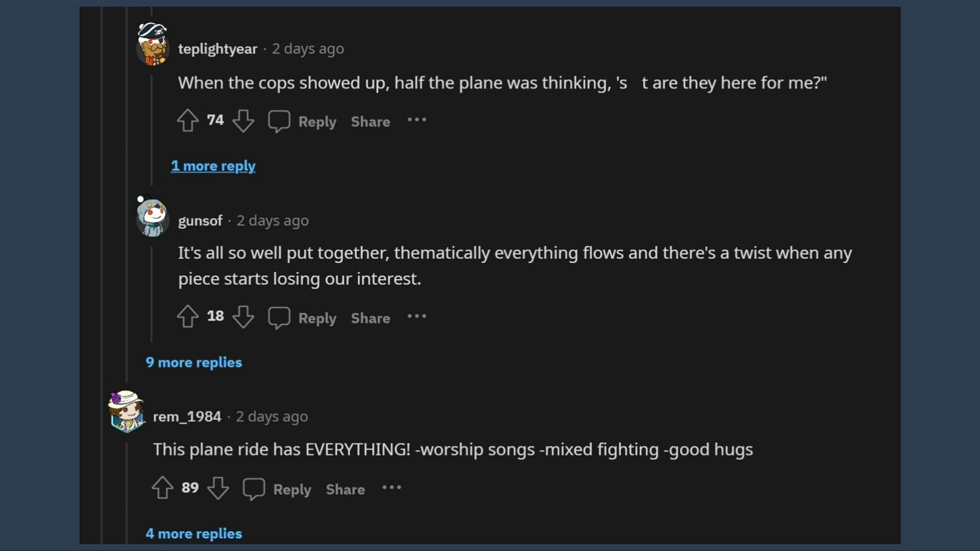Click the '...' options on gunsof's comment

pos(416,316)
